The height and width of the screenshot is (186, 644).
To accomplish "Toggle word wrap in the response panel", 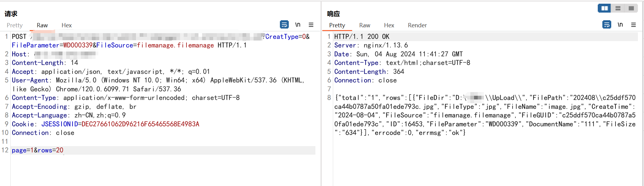I will tap(607, 25).
